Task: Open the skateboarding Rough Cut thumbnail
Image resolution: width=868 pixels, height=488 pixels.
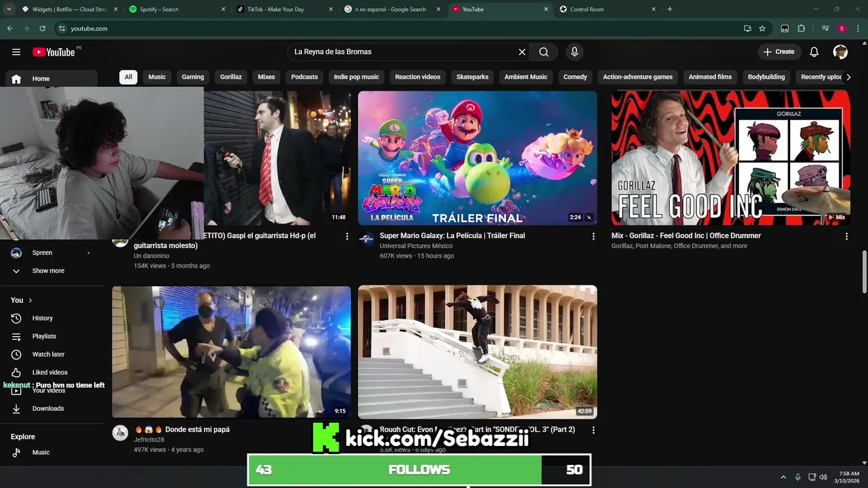Action: coord(477,352)
